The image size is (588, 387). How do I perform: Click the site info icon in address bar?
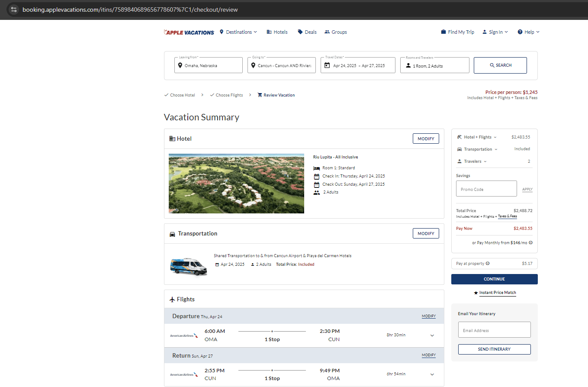click(14, 10)
